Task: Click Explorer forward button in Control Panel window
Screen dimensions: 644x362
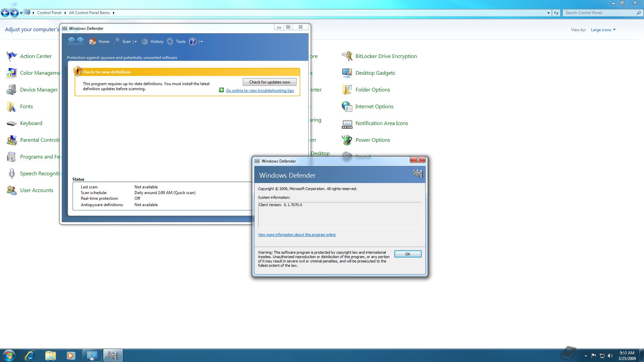Action: (14, 13)
